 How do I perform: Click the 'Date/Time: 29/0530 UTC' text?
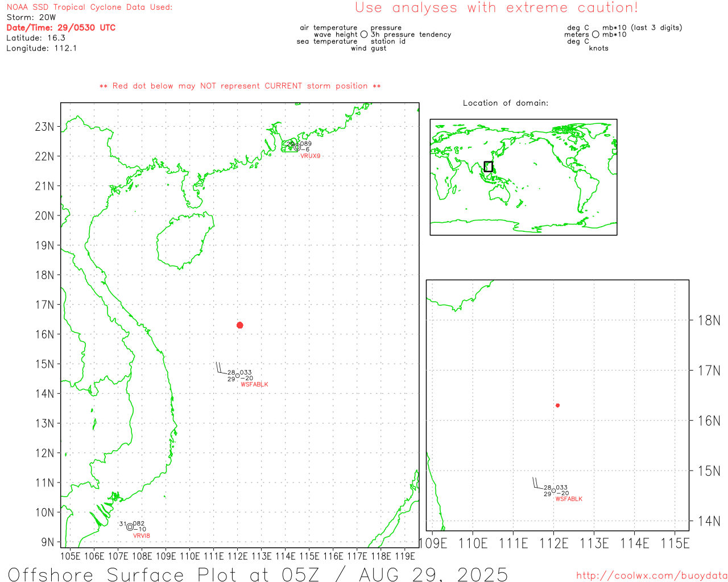pos(61,27)
